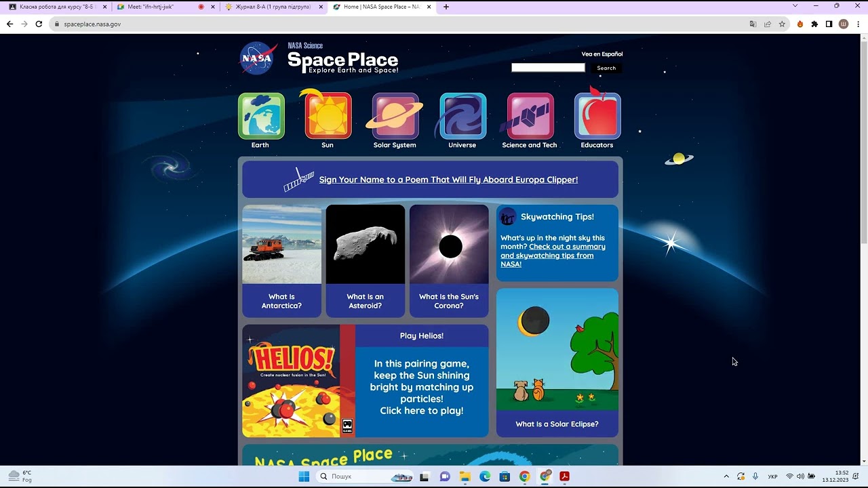Open "What Is the Sun's Corona?" link

[x=449, y=301]
